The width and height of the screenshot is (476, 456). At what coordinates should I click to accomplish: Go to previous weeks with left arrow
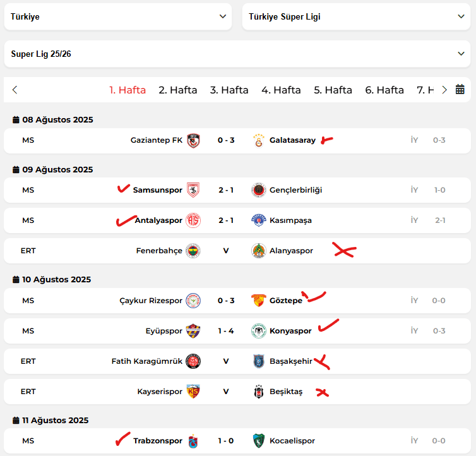[15, 90]
